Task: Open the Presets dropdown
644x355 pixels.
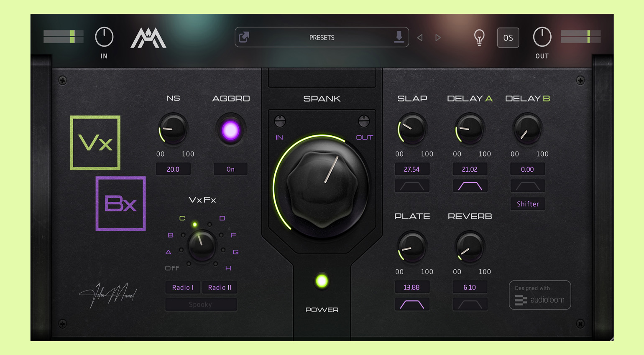Action: pyautogui.click(x=322, y=37)
